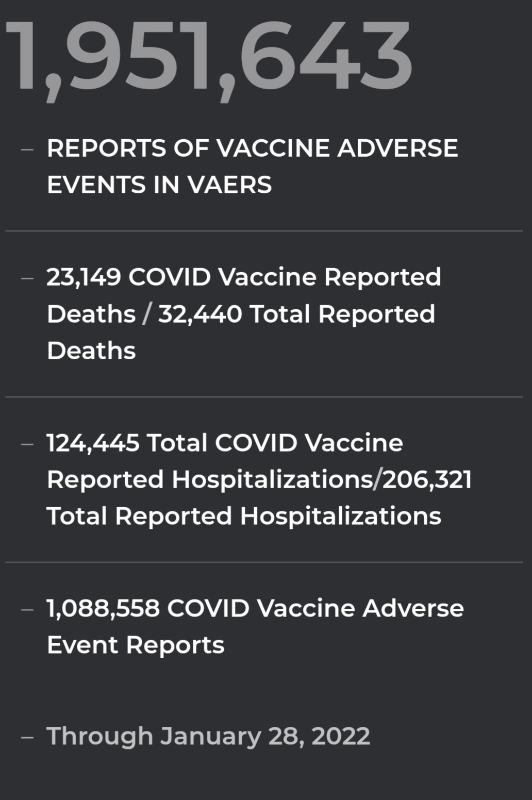Click the dash bullet before Through January

tap(27, 737)
